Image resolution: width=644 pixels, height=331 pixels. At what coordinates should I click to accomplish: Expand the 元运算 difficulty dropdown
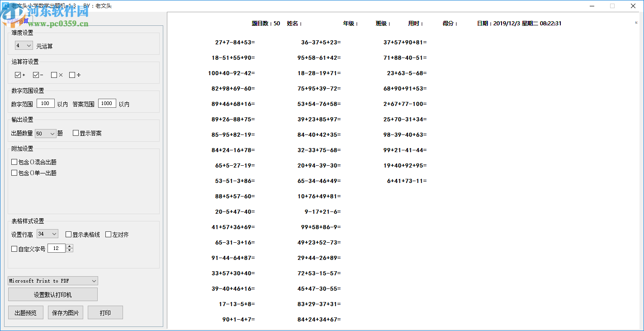tap(24, 46)
